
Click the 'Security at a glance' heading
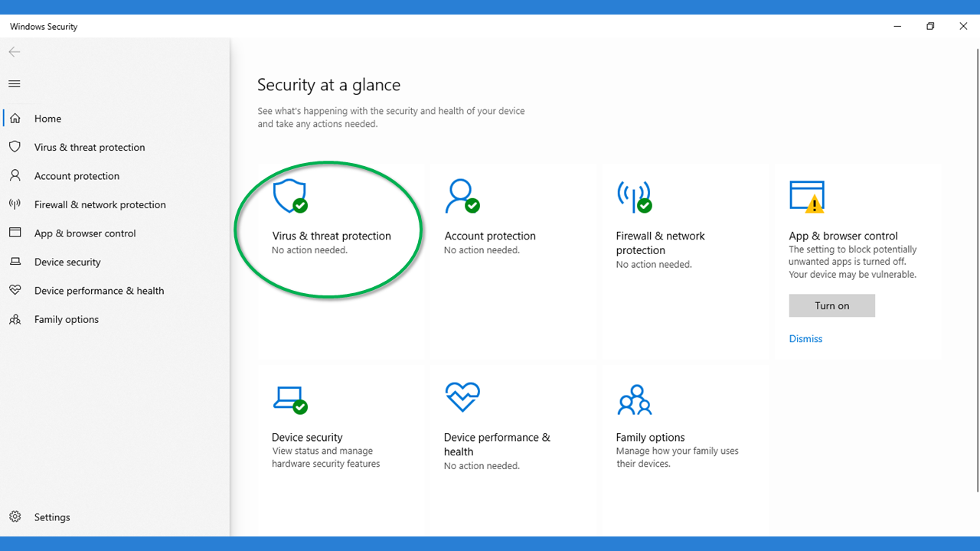328,85
